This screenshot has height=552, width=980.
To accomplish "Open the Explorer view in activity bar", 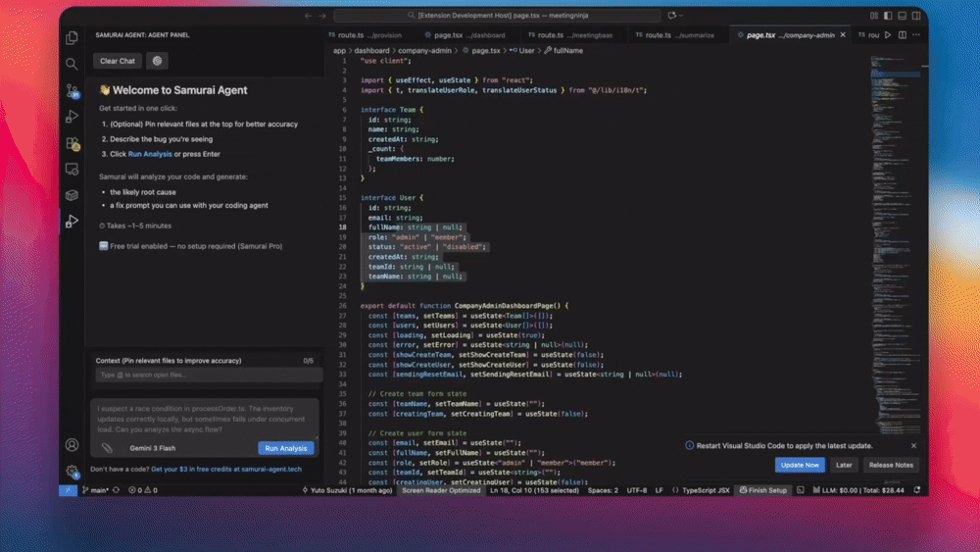I will pyautogui.click(x=72, y=37).
